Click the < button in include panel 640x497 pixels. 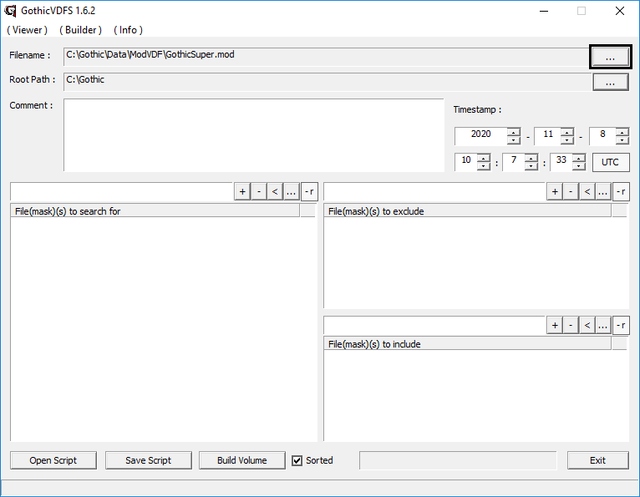coord(587,325)
